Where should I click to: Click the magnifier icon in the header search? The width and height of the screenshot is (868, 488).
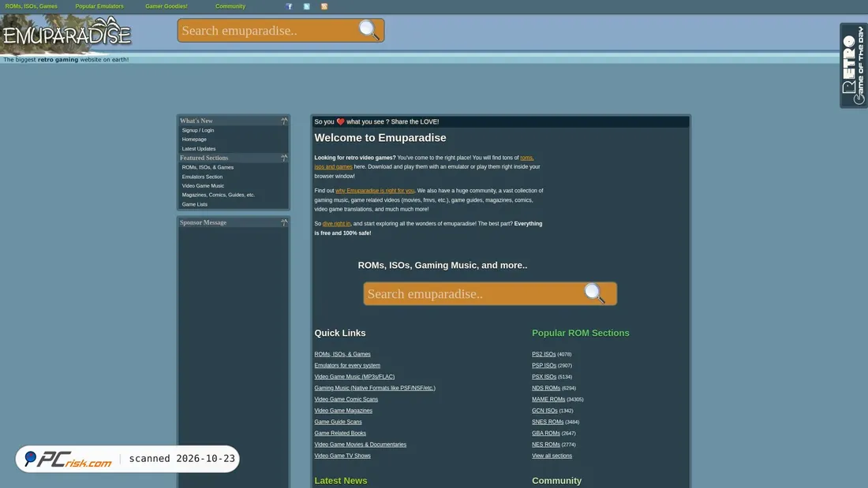pyautogui.click(x=369, y=30)
